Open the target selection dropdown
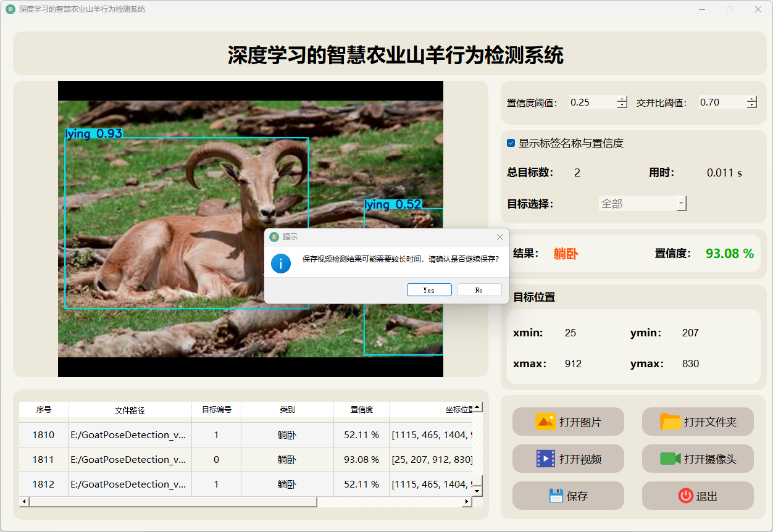Image resolution: width=773 pixels, height=532 pixels. pyautogui.click(x=681, y=204)
